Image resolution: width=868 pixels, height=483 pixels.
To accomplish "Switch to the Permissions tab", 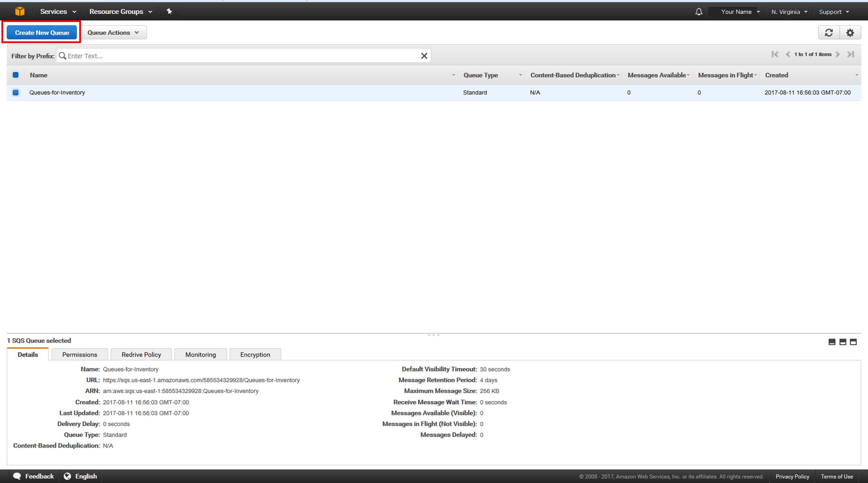I will (79, 355).
